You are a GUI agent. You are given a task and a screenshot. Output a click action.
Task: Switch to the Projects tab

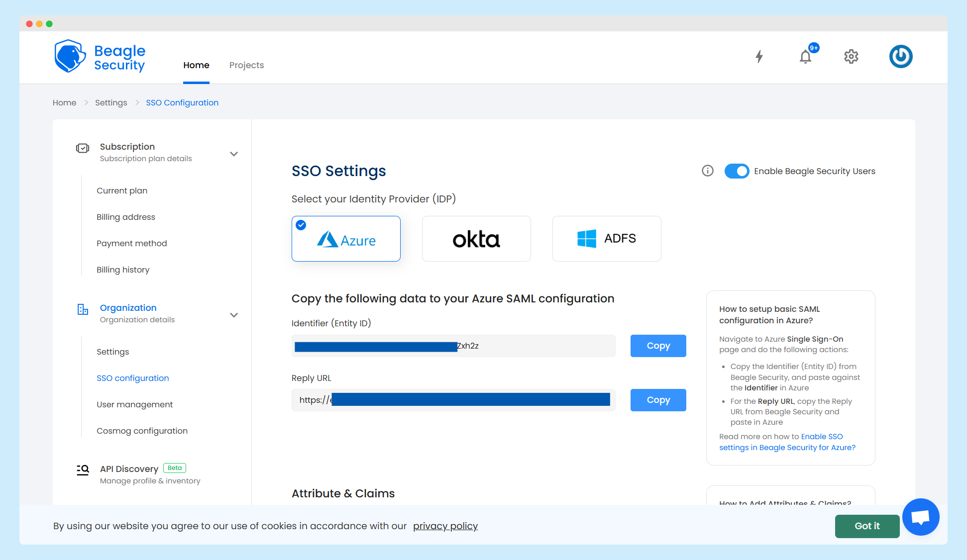pos(246,65)
